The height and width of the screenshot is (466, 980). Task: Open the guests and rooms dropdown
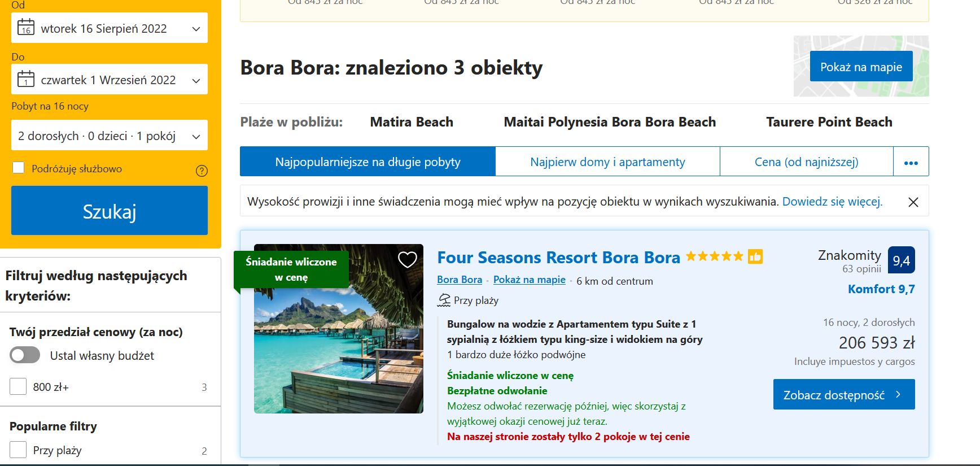pyautogui.click(x=195, y=135)
